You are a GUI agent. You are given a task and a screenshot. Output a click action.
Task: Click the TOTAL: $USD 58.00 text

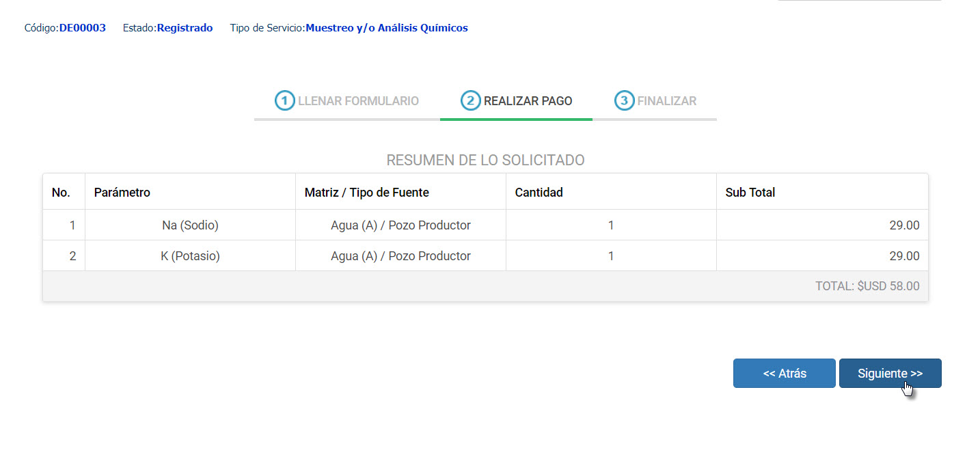(x=867, y=286)
